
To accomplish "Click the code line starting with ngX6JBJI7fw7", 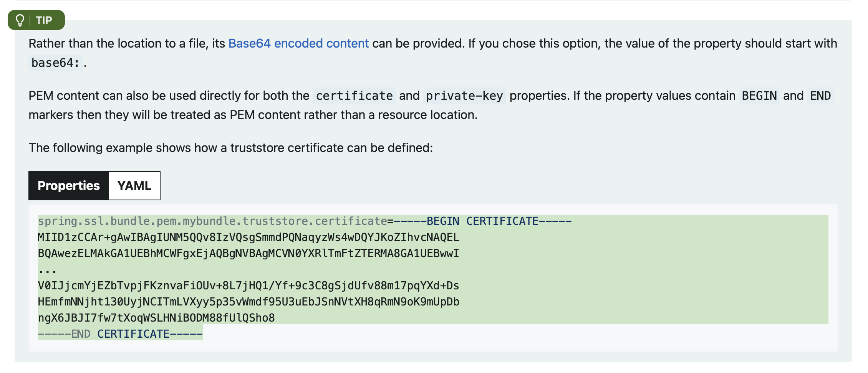I will click(x=156, y=318).
